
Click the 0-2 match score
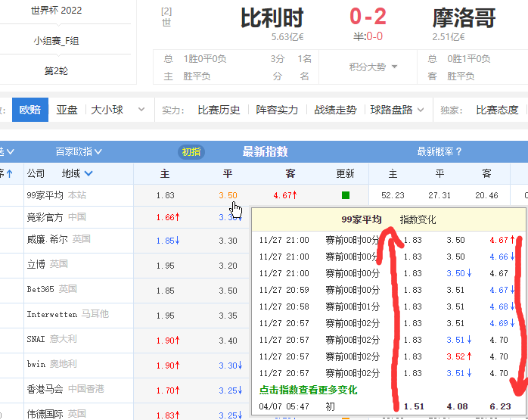click(368, 17)
